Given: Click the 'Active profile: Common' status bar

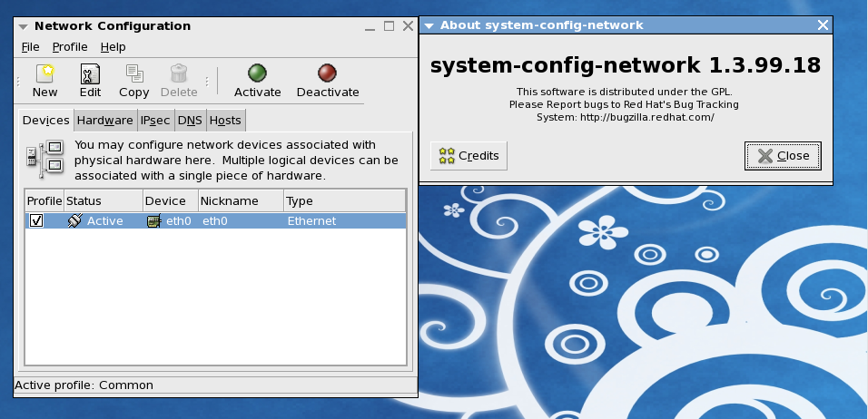Looking at the screenshot, I should [215, 385].
